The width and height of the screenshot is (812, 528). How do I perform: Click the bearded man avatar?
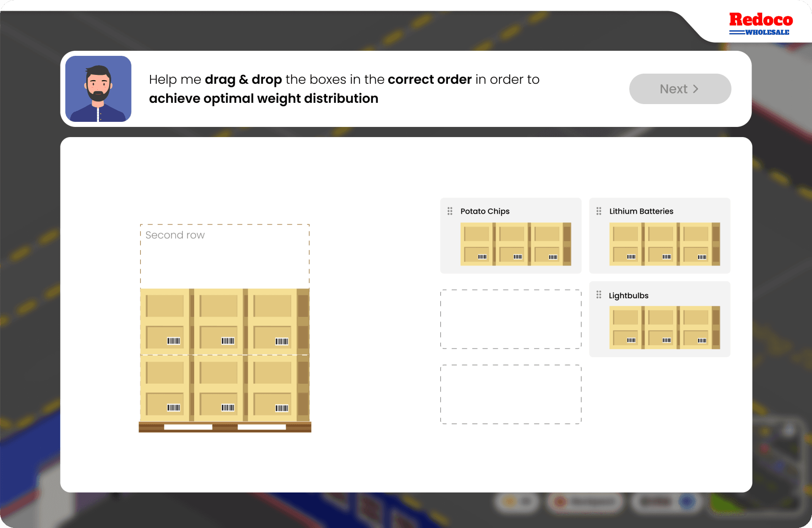point(98,89)
